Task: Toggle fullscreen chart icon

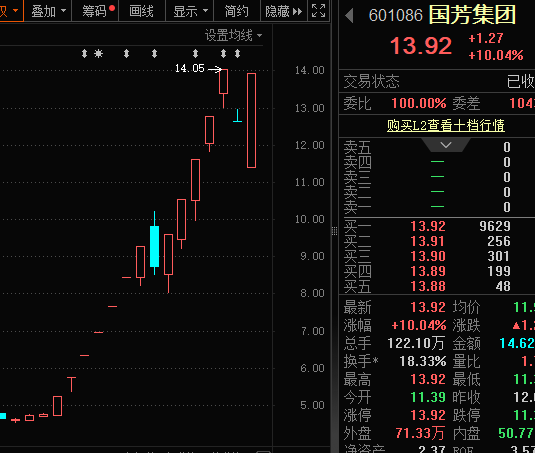Action: [x=318, y=11]
